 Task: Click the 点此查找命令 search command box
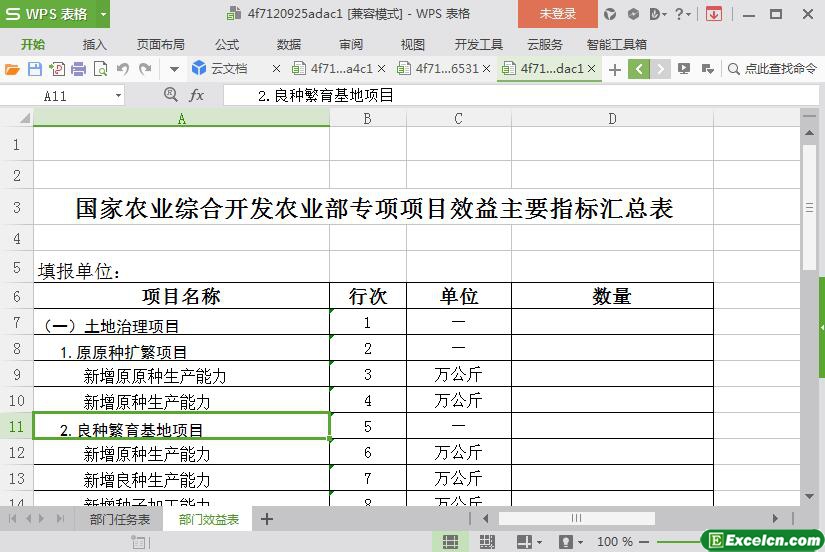coord(773,69)
